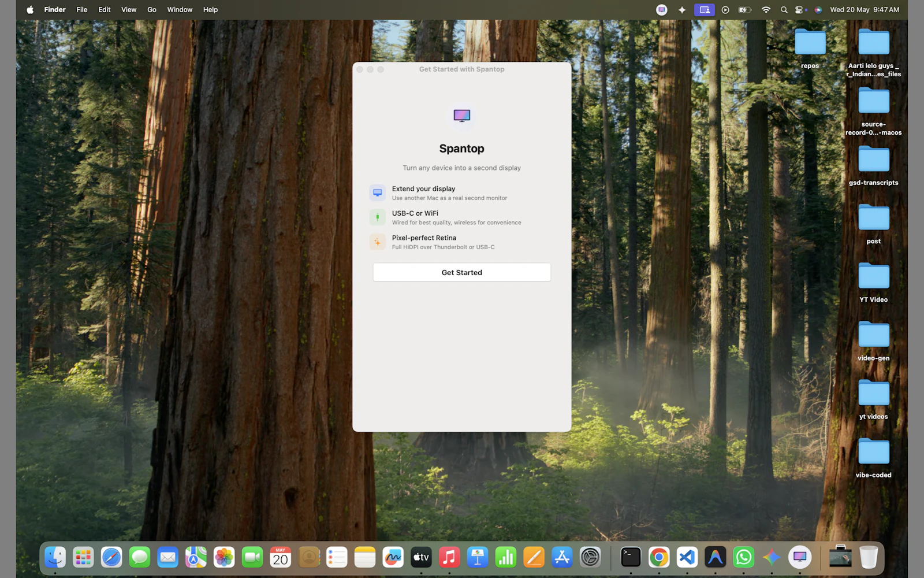Open Freeform from the Dock
Image resolution: width=924 pixels, height=578 pixels.
click(x=393, y=557)
